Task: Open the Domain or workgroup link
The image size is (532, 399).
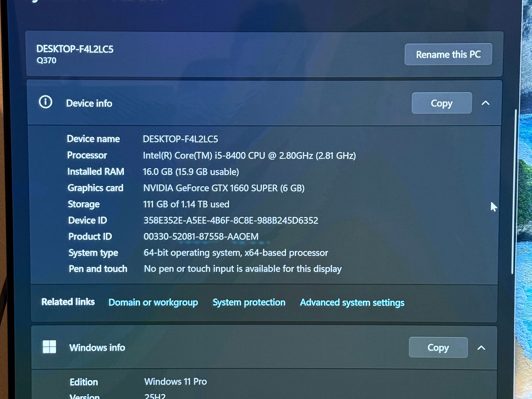Action: [153, 302]
